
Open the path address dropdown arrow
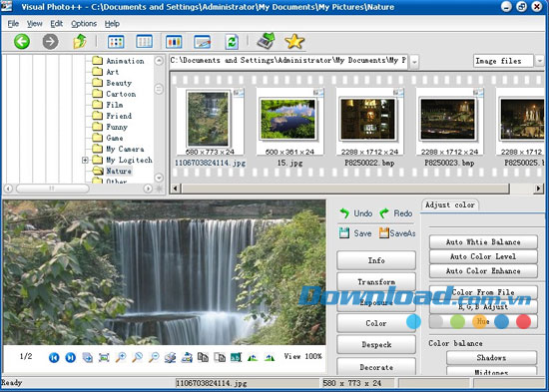pyautogui.click(x=414, y=62)
